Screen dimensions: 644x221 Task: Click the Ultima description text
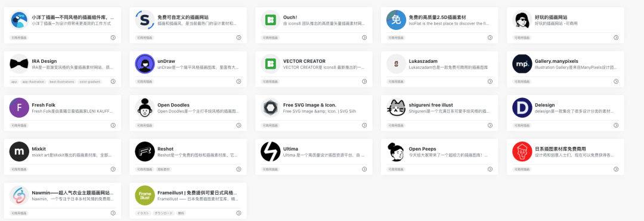click(324, 155)
